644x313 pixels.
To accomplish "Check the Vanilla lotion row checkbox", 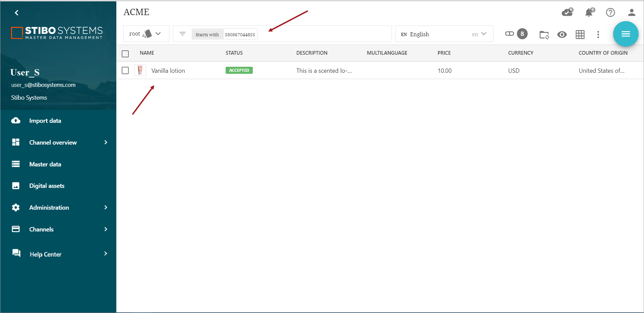I will [125, 70].
